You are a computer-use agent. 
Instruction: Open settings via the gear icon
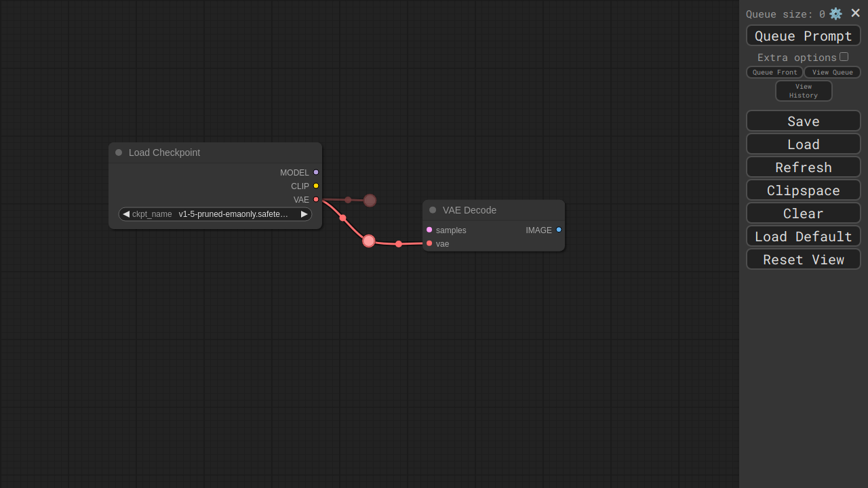pos(835,14)
